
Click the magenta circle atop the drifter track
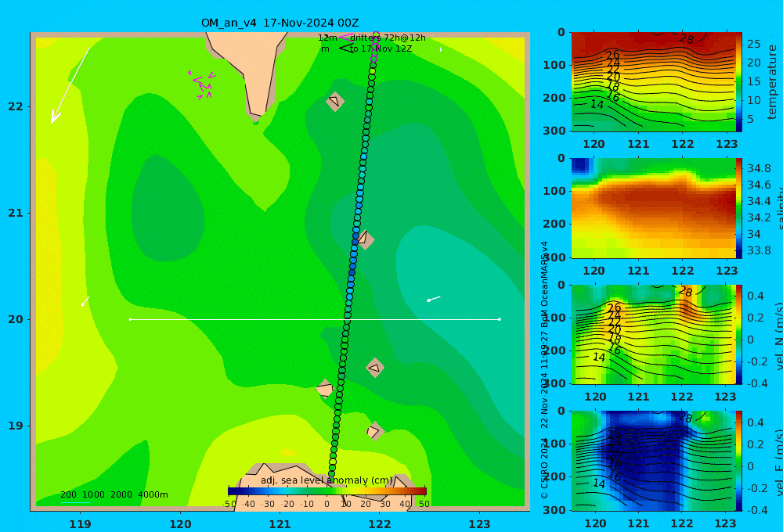pos(376,35)
